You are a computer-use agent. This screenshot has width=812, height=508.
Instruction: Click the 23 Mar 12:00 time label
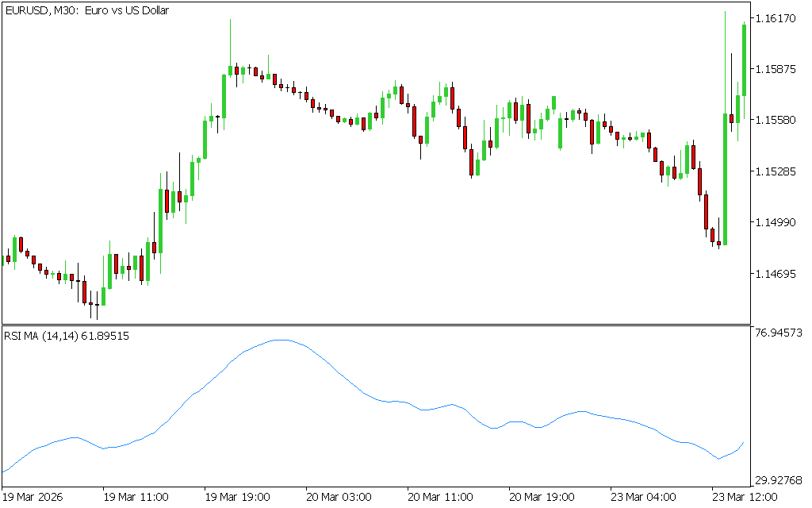pyautogui.click(x=743, y=497)
